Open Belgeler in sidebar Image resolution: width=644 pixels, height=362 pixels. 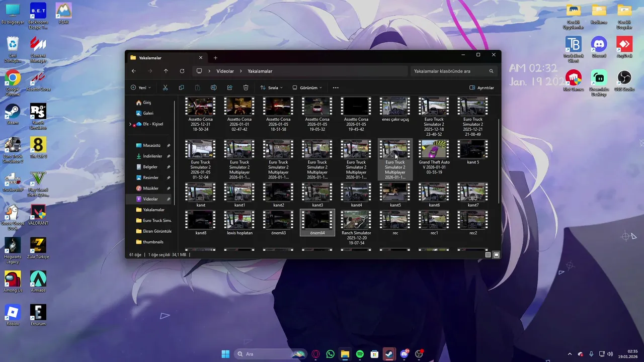[x=150, y=167]
